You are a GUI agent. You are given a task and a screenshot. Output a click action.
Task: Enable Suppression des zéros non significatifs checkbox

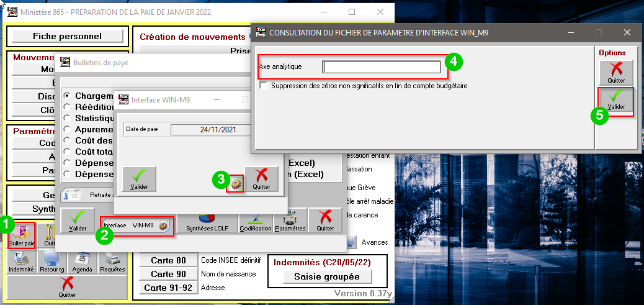(x=264, y=86)
